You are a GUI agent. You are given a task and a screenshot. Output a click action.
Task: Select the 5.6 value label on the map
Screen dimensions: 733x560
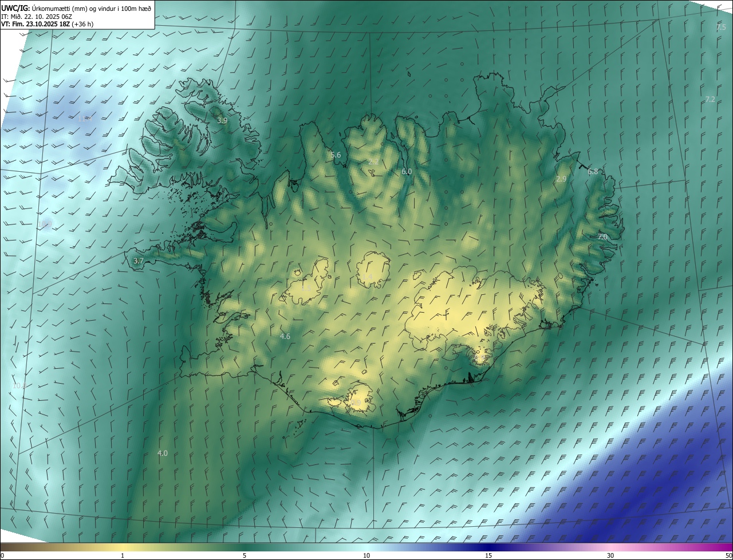point(336,155)
